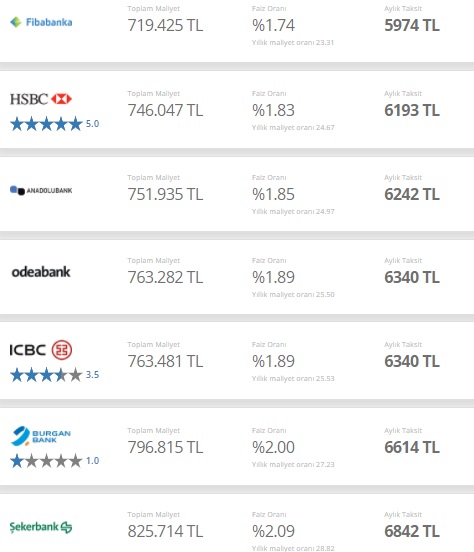The image size is (474, 552).
Task: Click Burgan Bank 1.0 star rating
Action: 55,460
